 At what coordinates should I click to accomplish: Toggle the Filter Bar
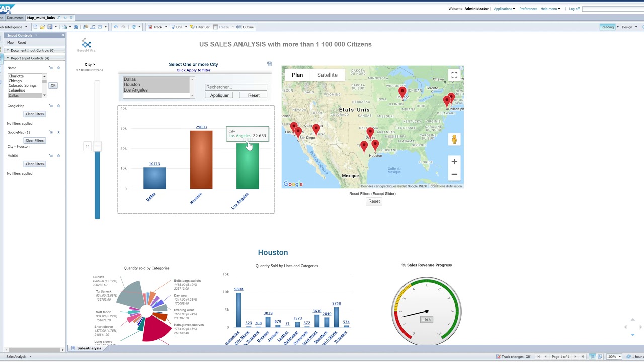pos(199,27)
